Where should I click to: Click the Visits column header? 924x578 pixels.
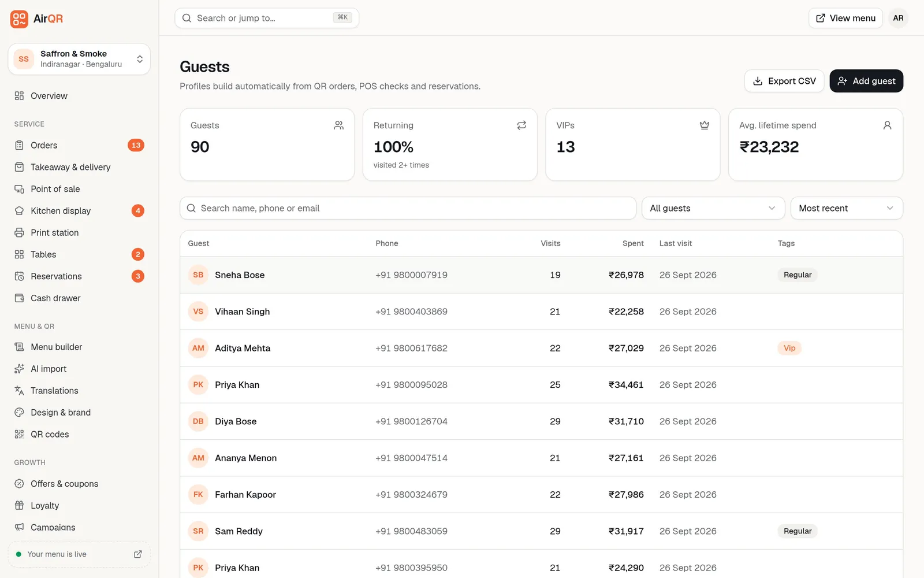click(550, 243)
